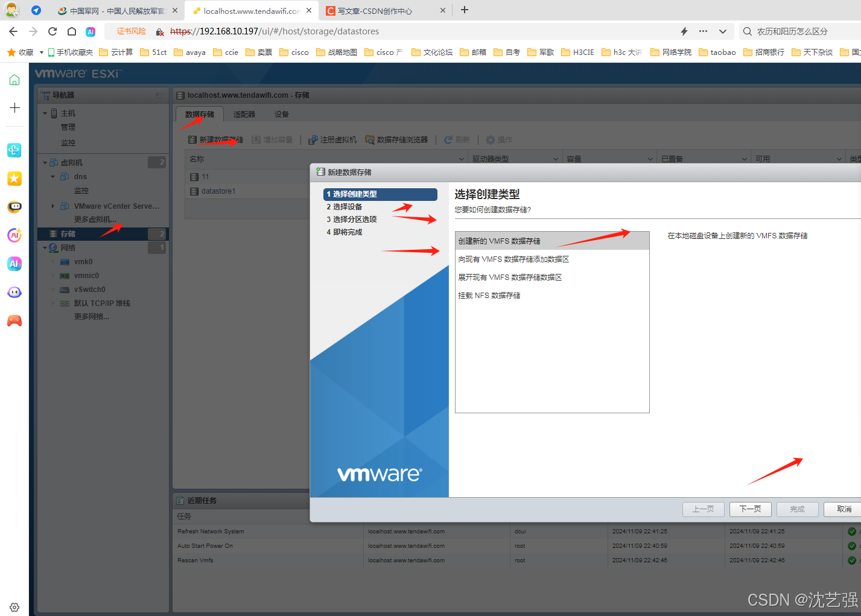Viewport: 861px width, 616px height.
Task: Click Manage under Host in navigator
Action: coord(68,127)
